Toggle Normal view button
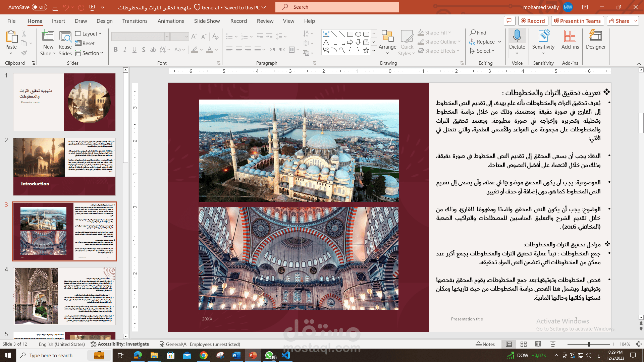Image resolution: width=644 pixels, height=362 pixels. [x=509, y=344]
